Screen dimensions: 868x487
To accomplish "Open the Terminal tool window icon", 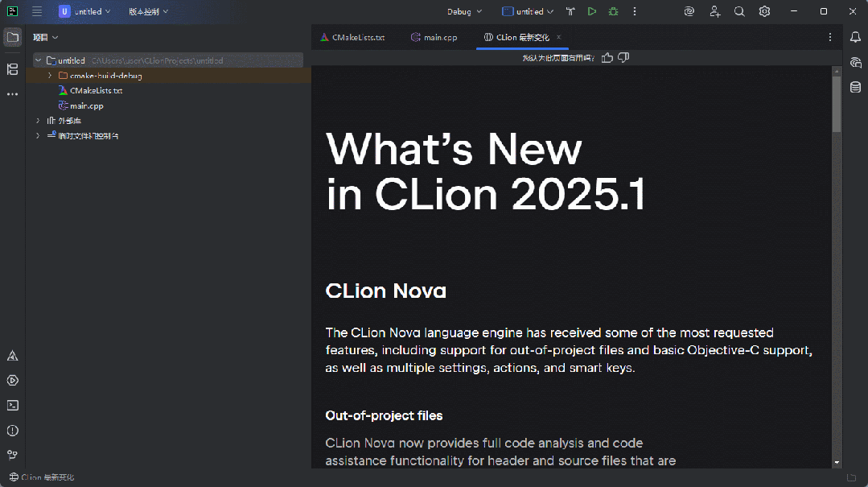I will 12,406.
